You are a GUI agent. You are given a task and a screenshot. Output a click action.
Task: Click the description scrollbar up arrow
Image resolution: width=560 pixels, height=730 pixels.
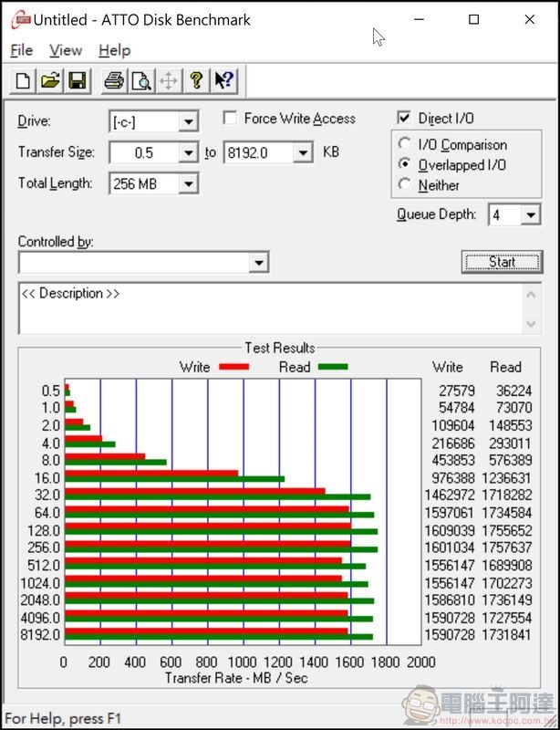532,295
